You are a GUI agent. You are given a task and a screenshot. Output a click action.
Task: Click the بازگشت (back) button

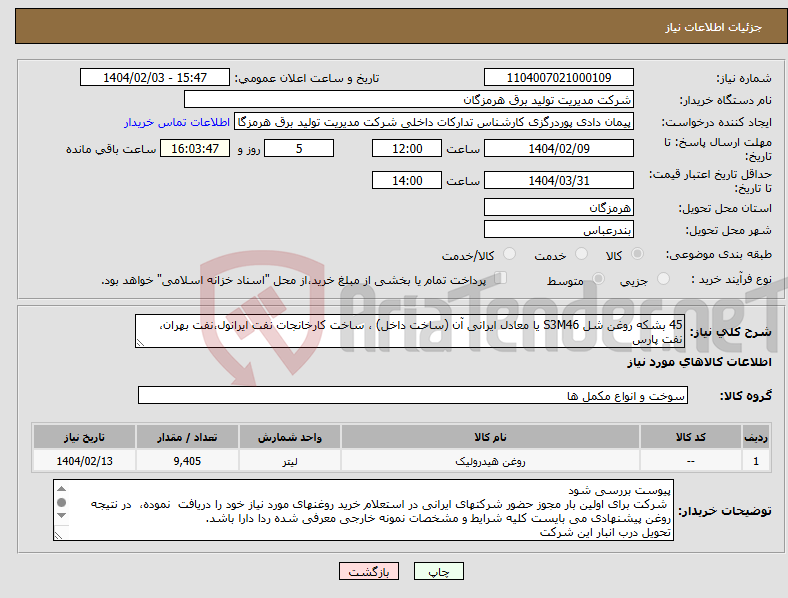[x=369, y=571]
